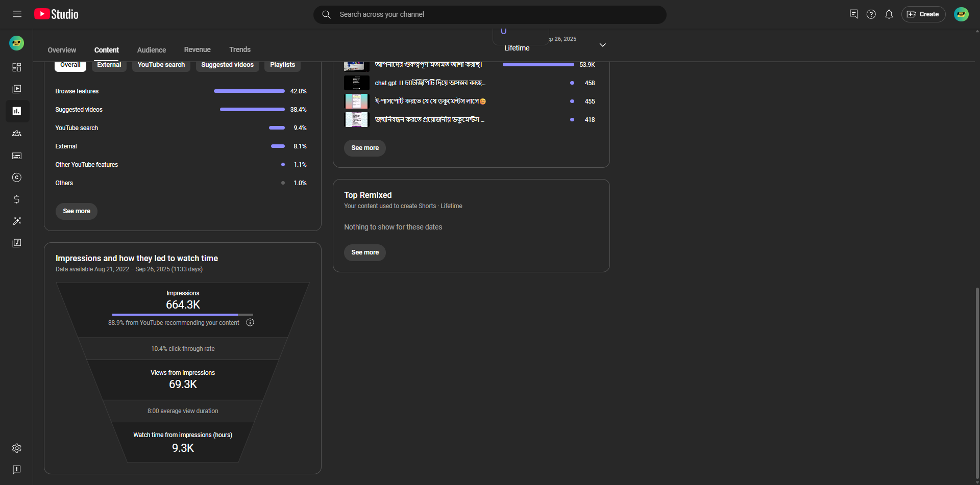Open the Earn dollar sign icon
This screenshot has height=485, width=980.
coord(17,199)
